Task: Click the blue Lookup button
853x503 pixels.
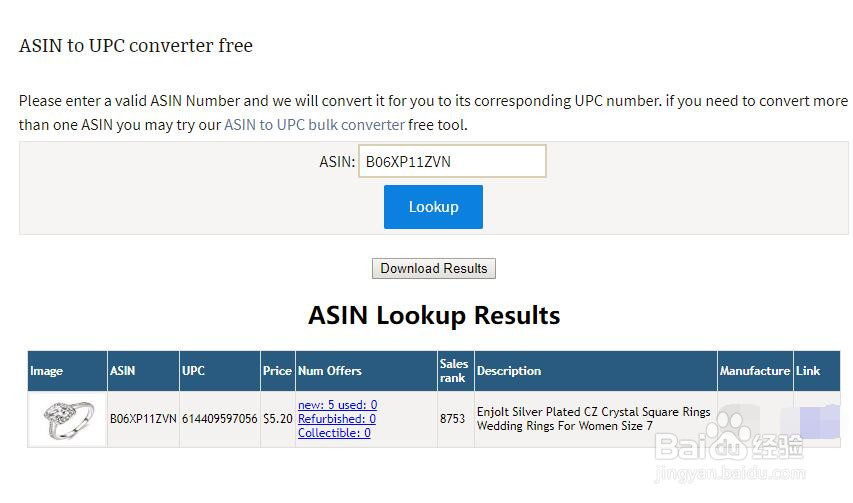Action: pyautogui.click(x=433, y=207)
